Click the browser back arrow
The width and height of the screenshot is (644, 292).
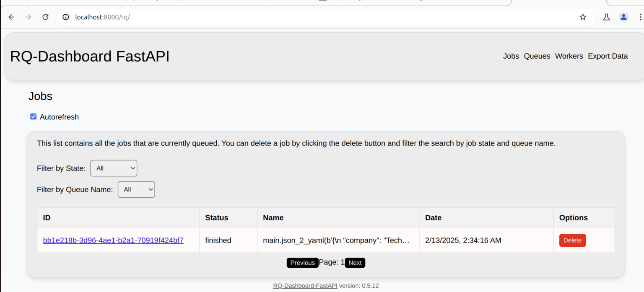tap(11, 17)
